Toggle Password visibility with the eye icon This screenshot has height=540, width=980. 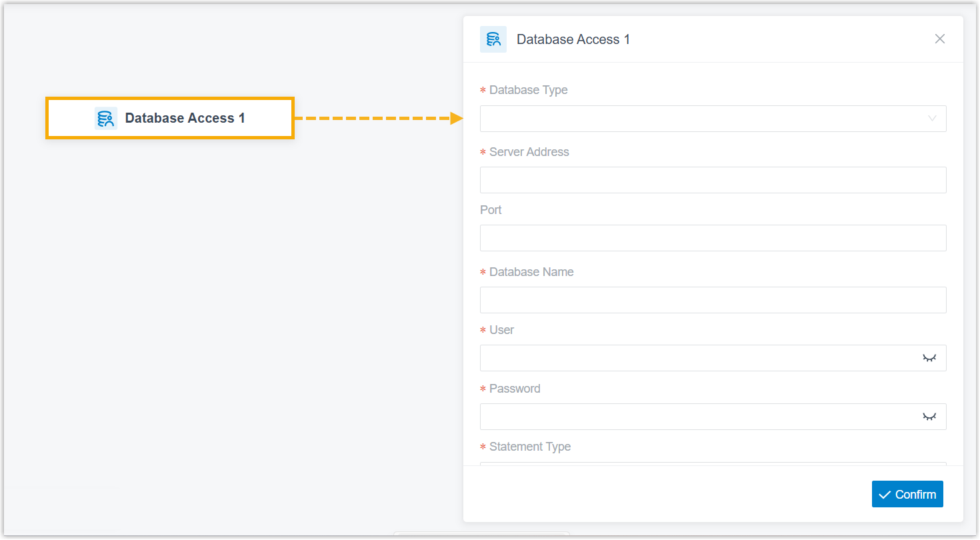tap(929, 417)
